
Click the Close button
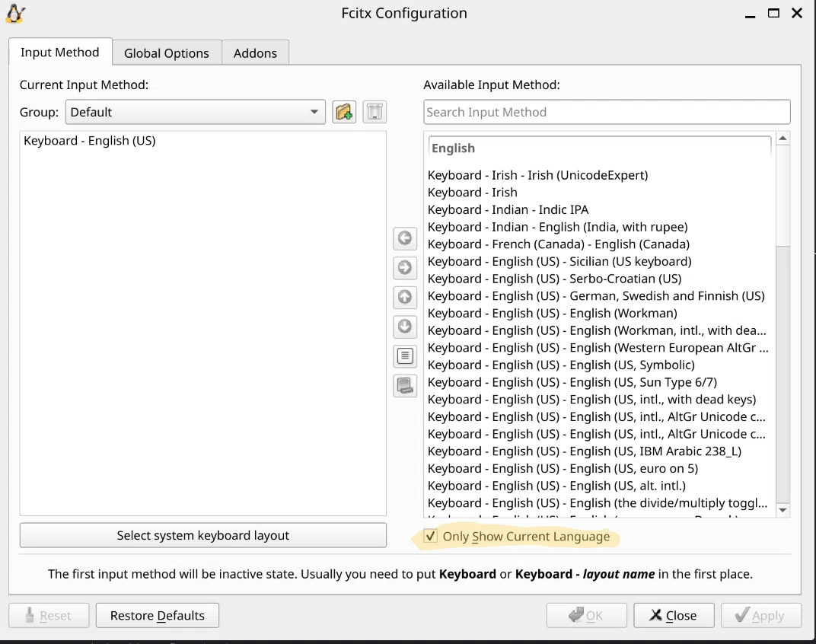point(674,615)
